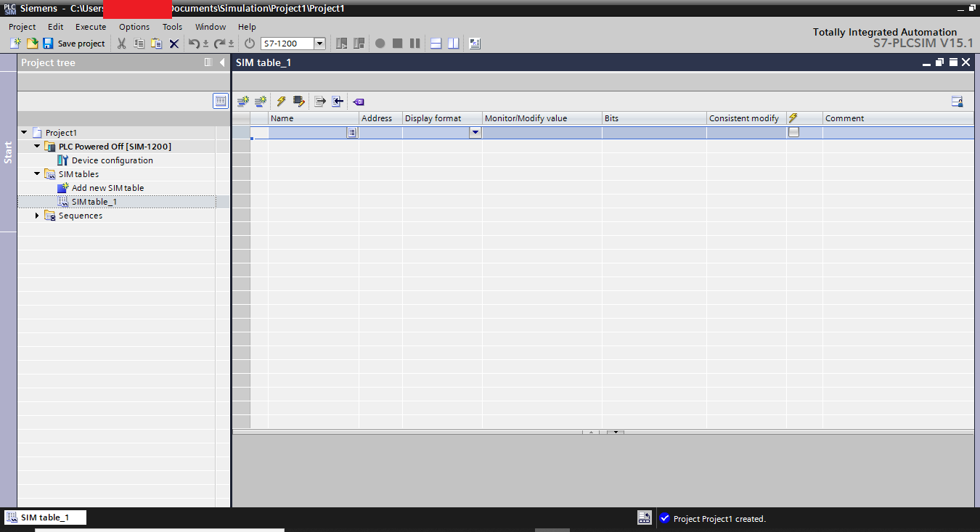Click the Address column header
This screenshot has width=980, height=532.
click(x=380, y=118)
